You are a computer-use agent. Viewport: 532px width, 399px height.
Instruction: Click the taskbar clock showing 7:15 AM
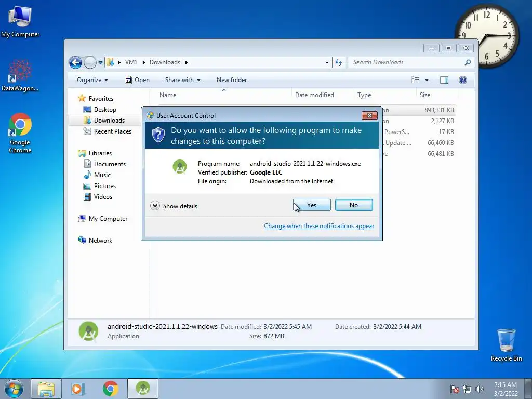pos(506,389)
